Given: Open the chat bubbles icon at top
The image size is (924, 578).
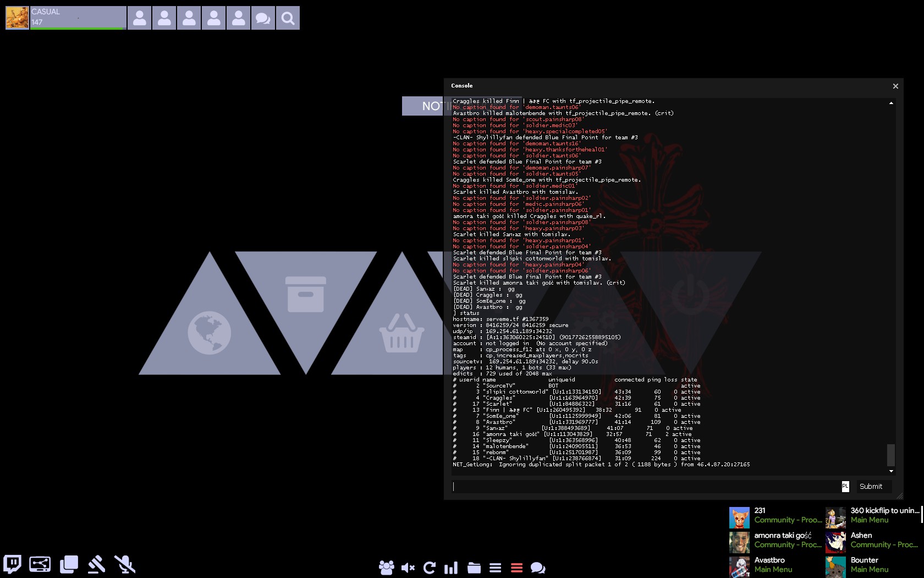Looking at the screenshot, I should pyautogui.click(x=263, y=18).
